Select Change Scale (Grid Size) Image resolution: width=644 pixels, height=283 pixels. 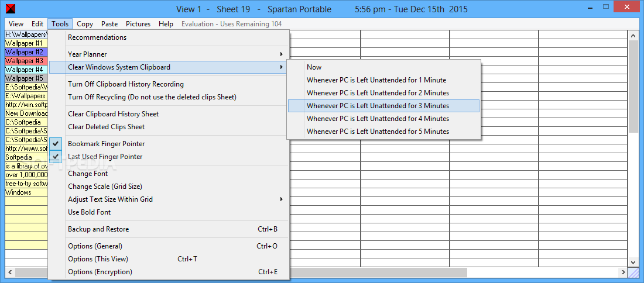[x=167, y=187]
